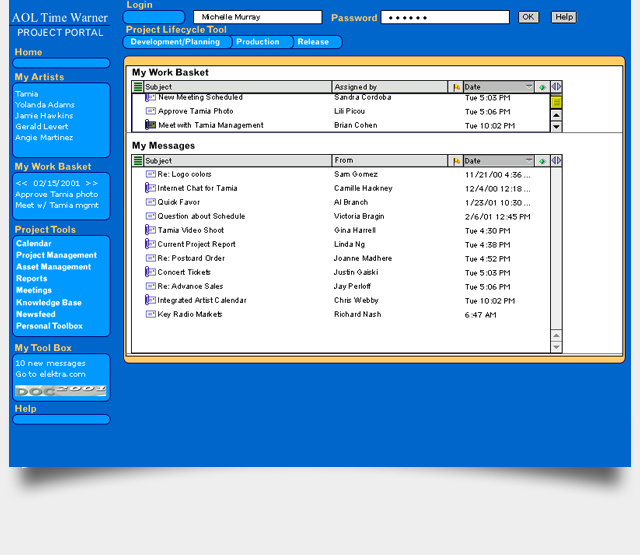Follow Go to elektra.com link
This screenshot has width=640, height=555.
(51, 374)
